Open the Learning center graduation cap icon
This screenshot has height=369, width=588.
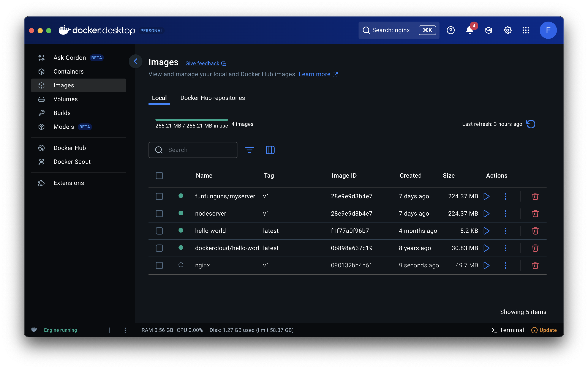[x=488, y=30]
